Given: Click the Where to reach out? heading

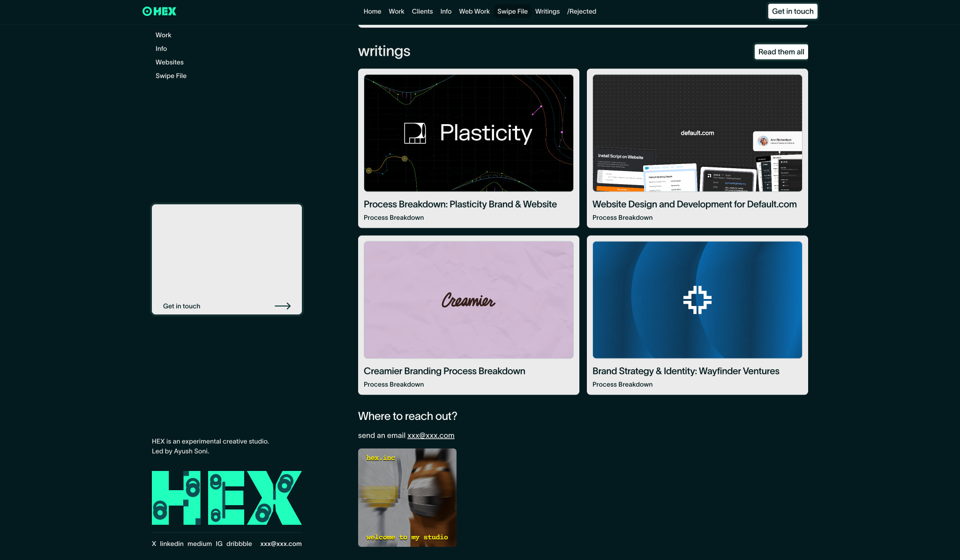Looking at the screenshot, I should pos(407,416).
